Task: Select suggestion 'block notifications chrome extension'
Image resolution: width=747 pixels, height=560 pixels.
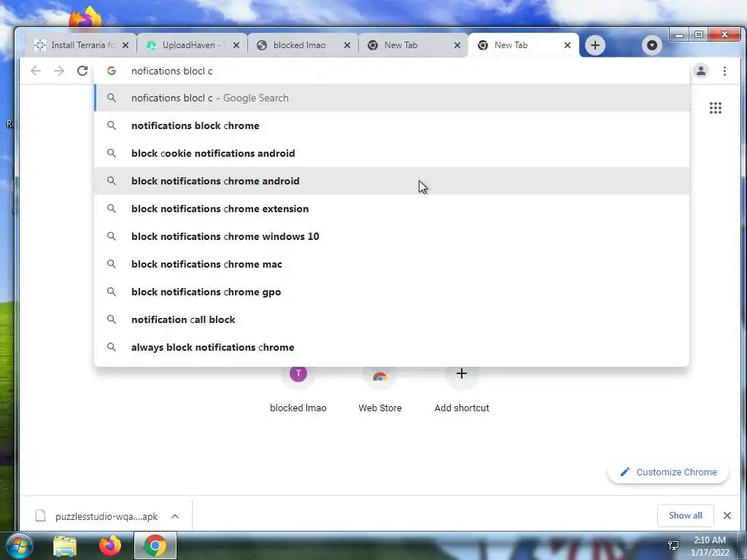Action: click(392, 209)
